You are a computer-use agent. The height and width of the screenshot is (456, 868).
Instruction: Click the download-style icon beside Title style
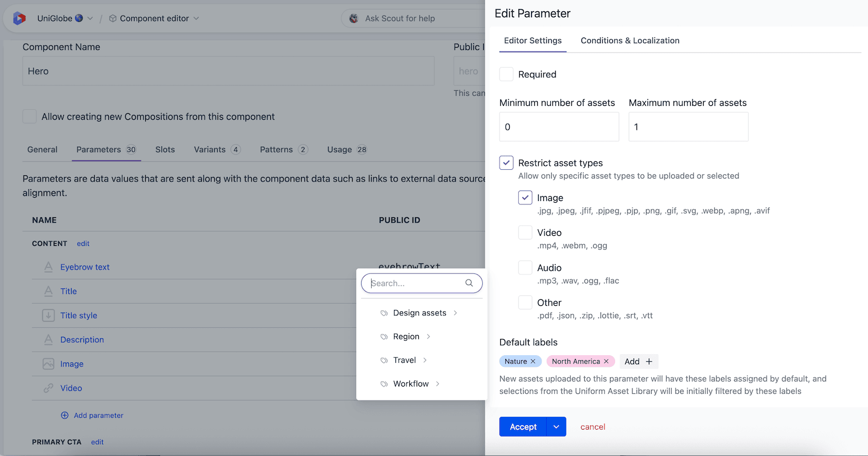point(48,315)
